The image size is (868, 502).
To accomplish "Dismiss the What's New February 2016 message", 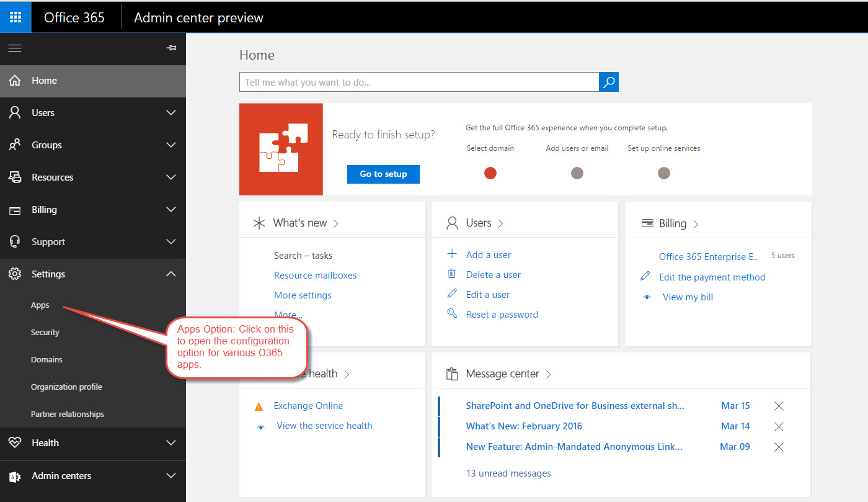I will point(779,426).
